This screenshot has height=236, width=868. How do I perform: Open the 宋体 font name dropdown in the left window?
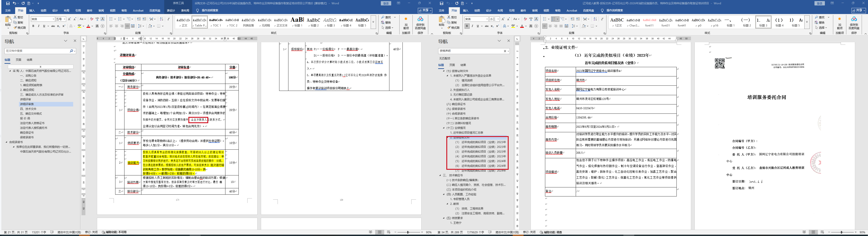[53, 19]
